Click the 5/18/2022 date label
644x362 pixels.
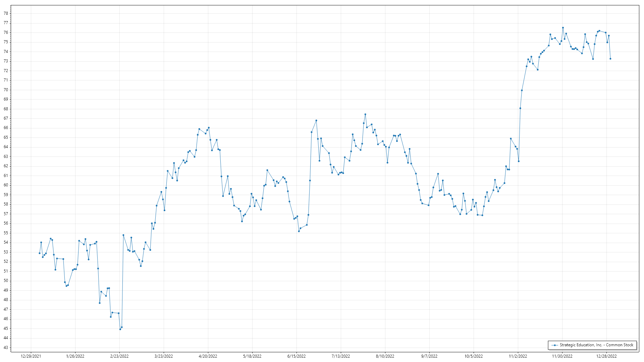point(252,356)
